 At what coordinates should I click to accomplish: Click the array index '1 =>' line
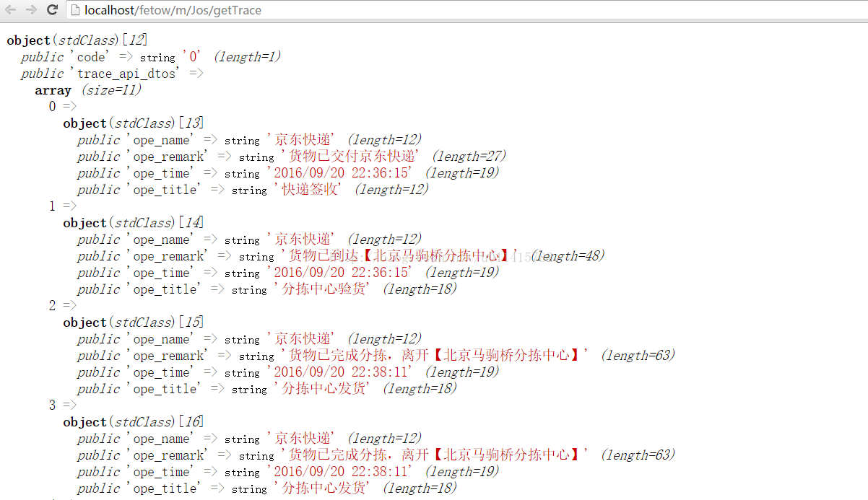pos(63,206)
